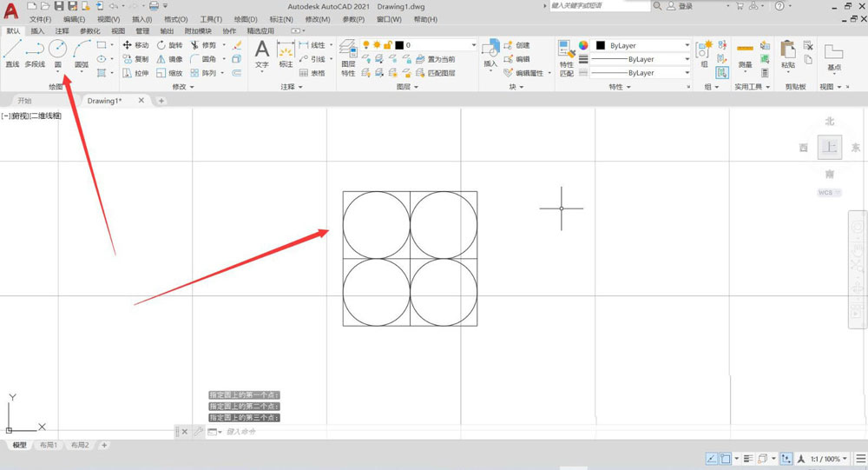Screen dimensions: 868x470
Task: Pick the Rectangle tool in the draw panel
Action: (102, 45)
